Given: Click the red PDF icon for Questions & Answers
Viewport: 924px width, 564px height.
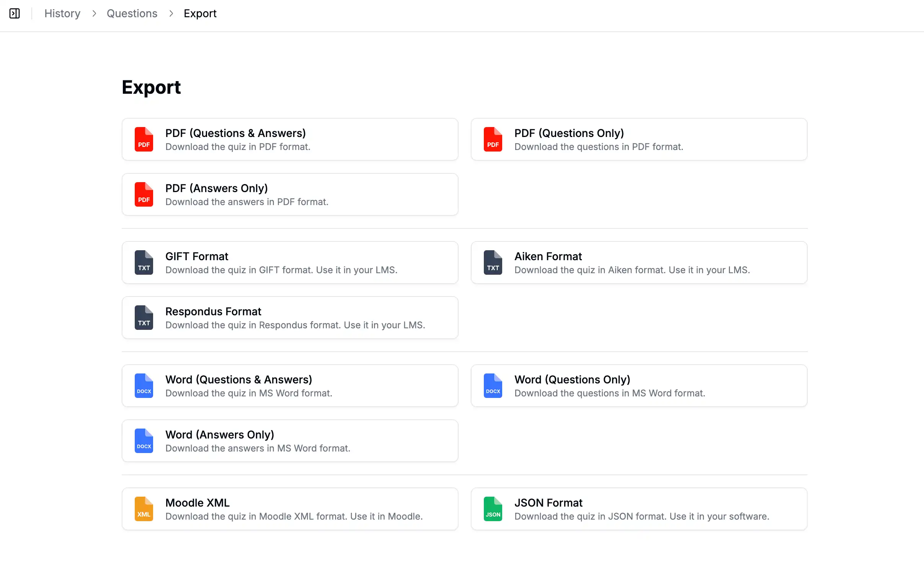Looking at the screenshot, I should pyautogui.click(x=144, y=139).
